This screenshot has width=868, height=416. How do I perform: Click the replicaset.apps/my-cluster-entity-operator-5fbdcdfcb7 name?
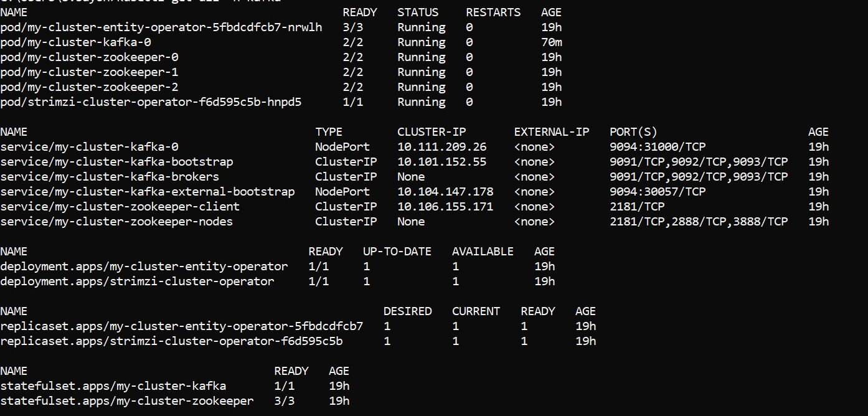pyautogui.click(x=182, y=326)
